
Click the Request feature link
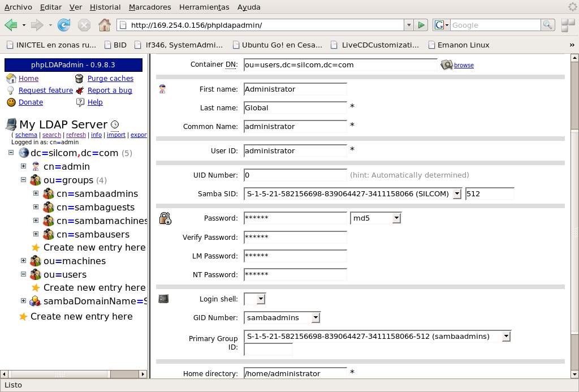coord(45,91)
